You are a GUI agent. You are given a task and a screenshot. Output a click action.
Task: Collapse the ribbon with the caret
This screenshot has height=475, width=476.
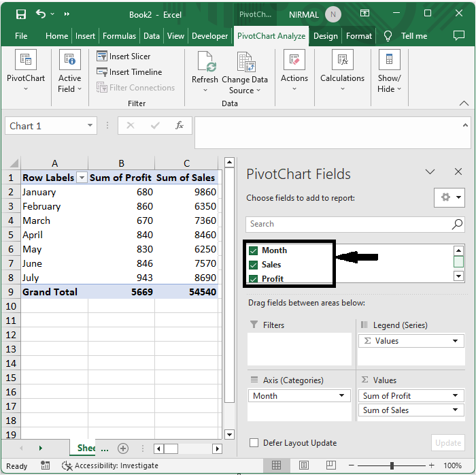coord(464,103)
